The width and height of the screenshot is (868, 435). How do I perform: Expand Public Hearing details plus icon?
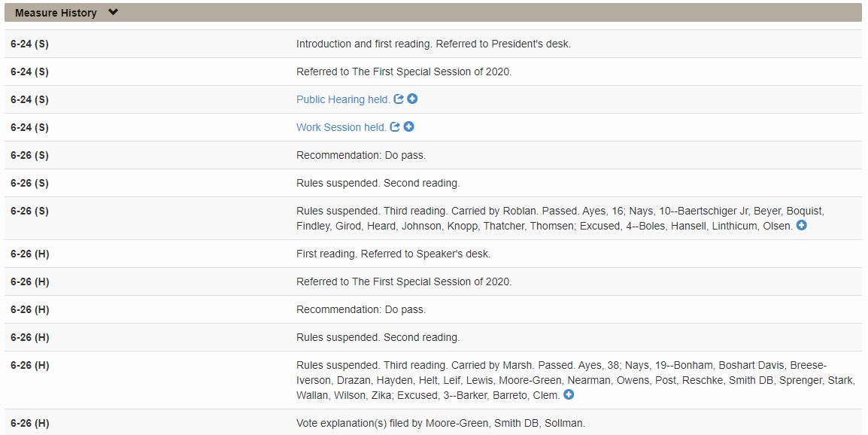(412, 99)
